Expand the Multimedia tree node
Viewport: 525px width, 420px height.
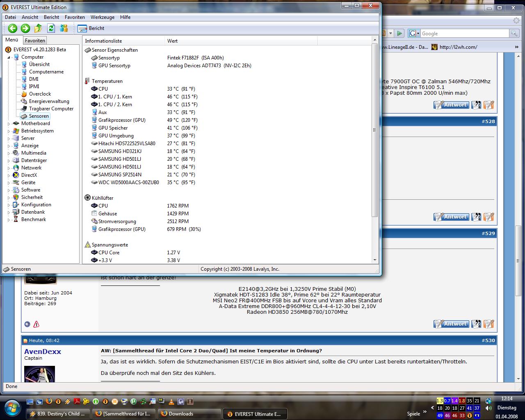[x=9, y=153]
